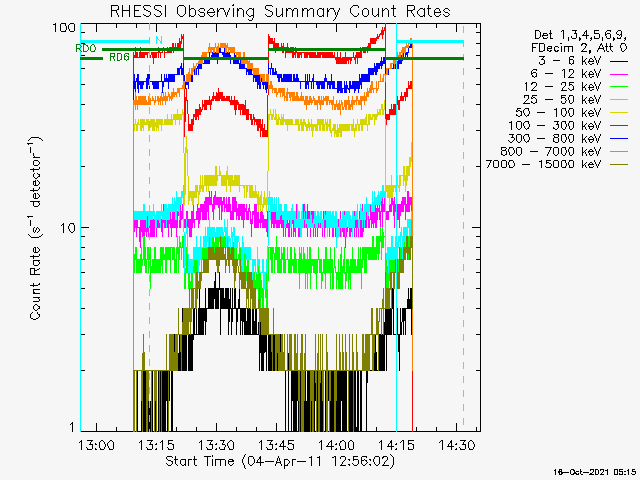Select the 25 - 50 keV legend label
This screenshot has height=480, width=640.
click(x=562, y=100)
